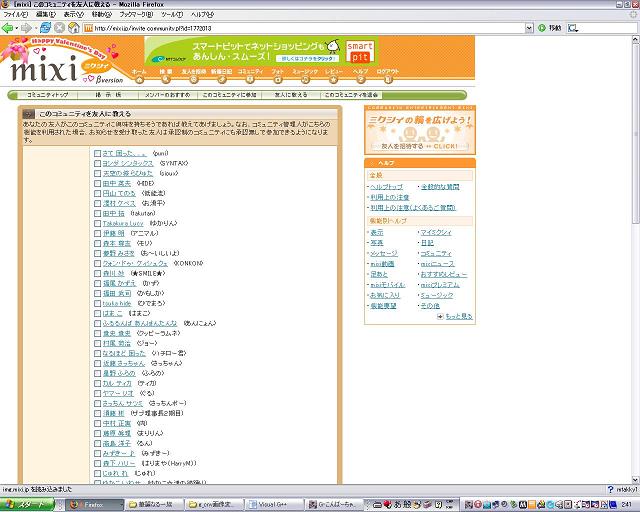The image size is (640, 512).
Task: Click the mixi logo
Action: pos(40,69)
